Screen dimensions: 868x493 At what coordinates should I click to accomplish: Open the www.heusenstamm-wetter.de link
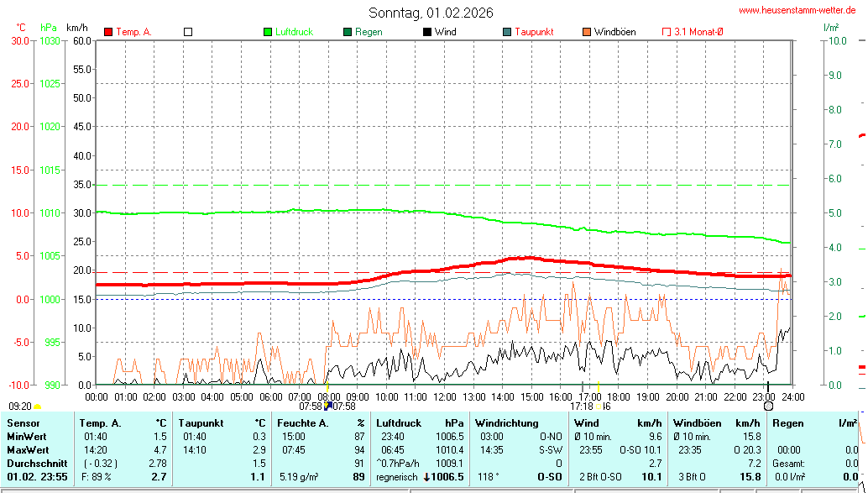797,10
